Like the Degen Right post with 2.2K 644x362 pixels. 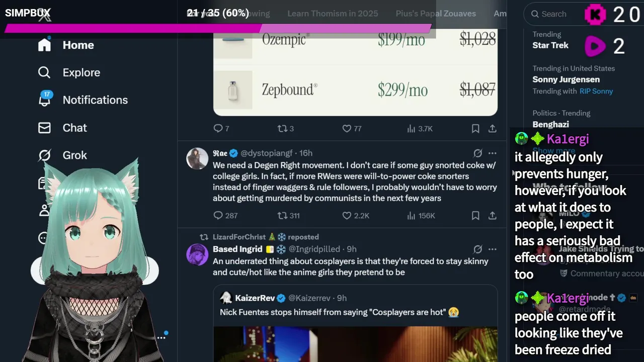click(347, 216)
